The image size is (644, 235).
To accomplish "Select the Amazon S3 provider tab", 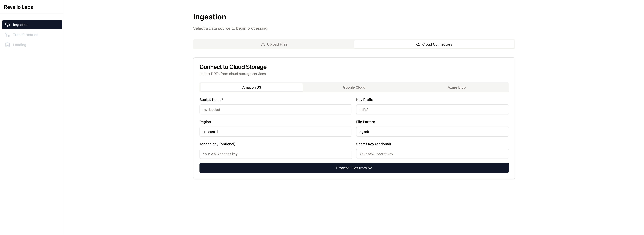I will [252, 87].
